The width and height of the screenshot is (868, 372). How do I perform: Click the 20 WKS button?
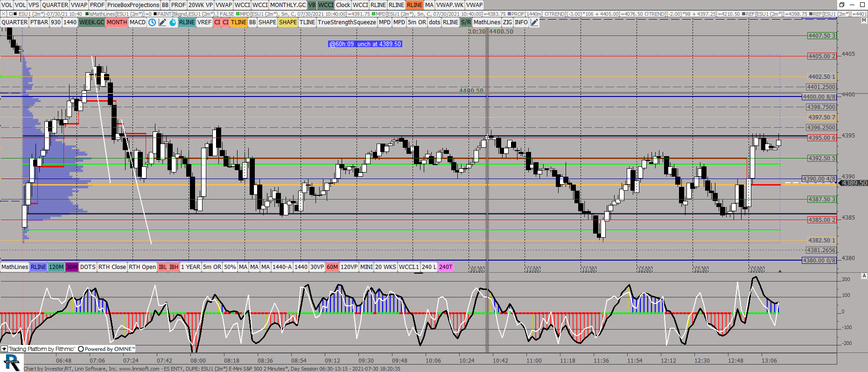pyautogui.click(x=385, y=267)
